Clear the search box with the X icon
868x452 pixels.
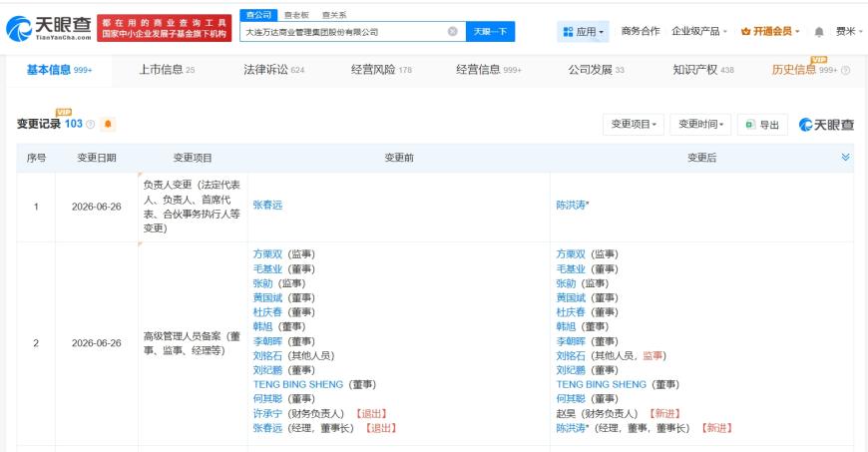point(452,32)
